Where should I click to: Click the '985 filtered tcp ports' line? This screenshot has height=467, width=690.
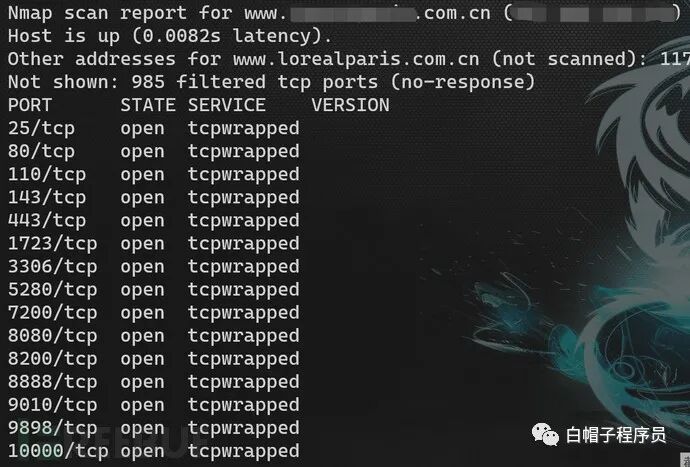271,82
